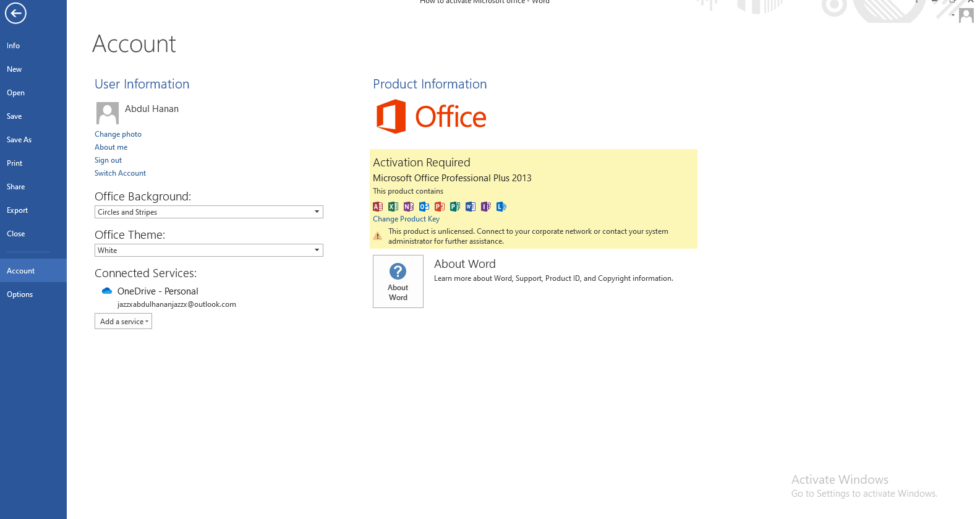Click the Abdul Hanan user name

point(151,109)
